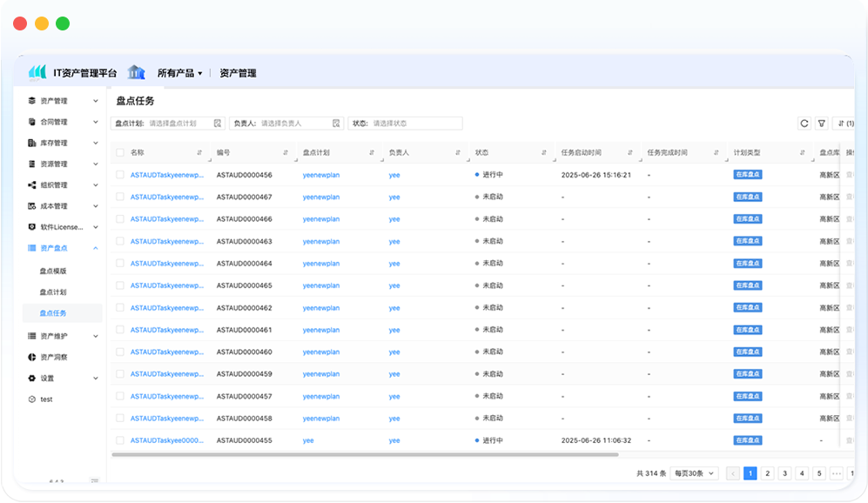Go to page 3 of results
868x503 pixels.
[x=784, y=473]
